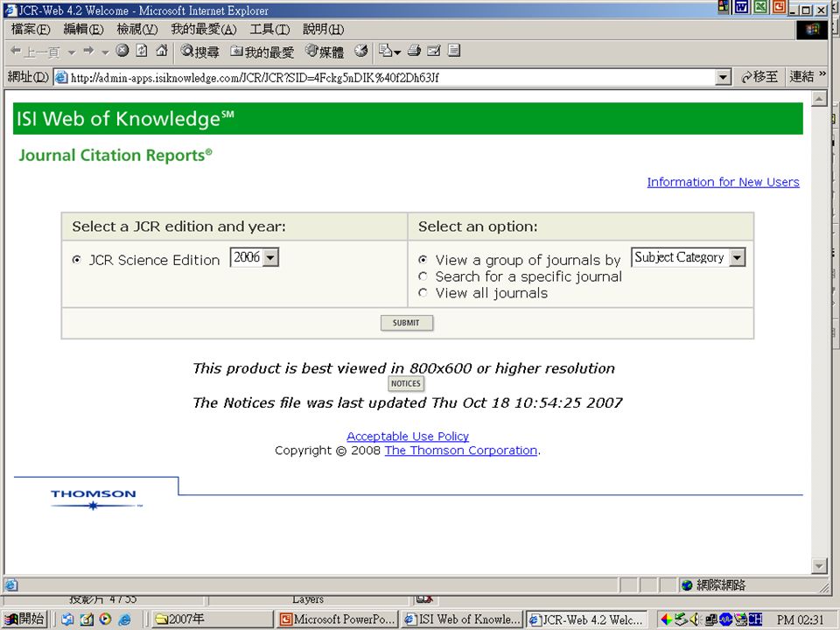Click the vertical scrollbar up arrow
The image size is (840, 630).
click(819, 99)
